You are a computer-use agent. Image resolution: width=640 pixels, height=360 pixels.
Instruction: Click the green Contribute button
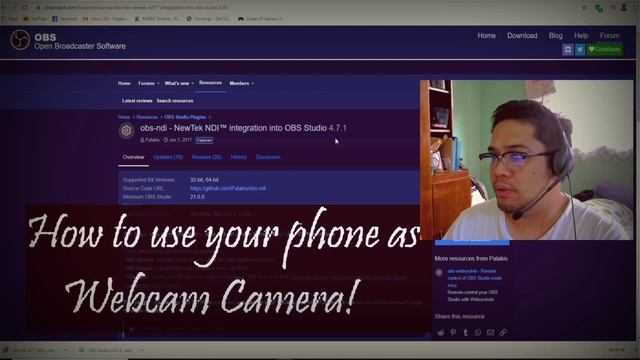(604, 49)
